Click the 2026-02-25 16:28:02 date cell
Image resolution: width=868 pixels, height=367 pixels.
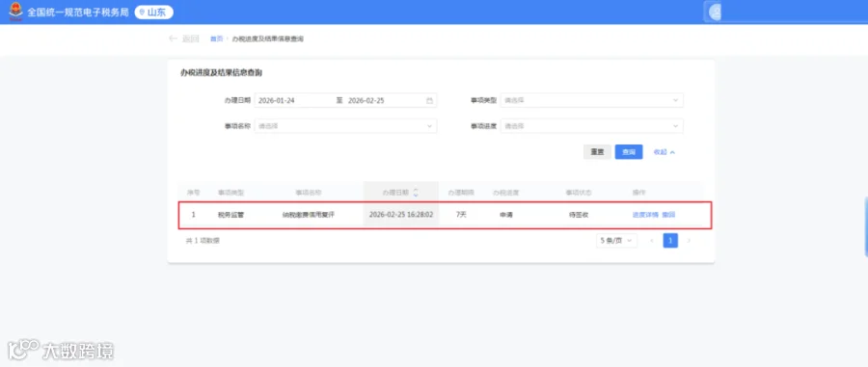point(401,215)
